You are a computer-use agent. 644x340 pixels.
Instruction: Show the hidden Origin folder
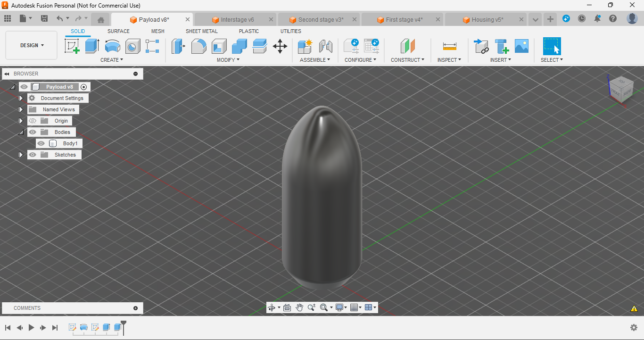tap(33, 121)
